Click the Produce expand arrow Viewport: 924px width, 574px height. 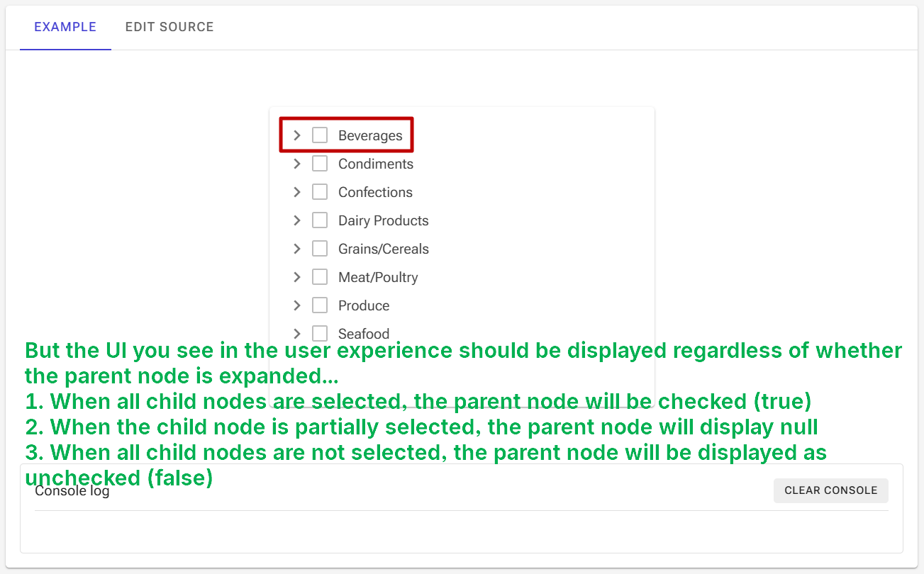pos(297,305)
